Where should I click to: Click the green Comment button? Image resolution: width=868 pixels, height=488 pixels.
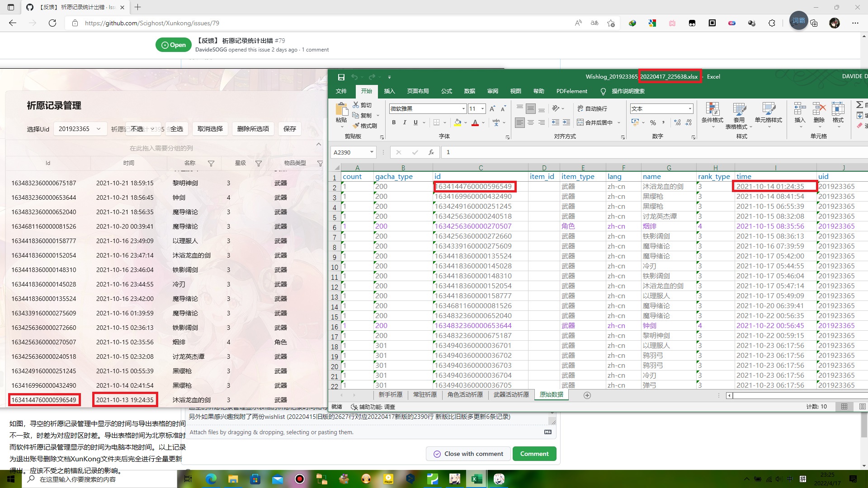534,454
